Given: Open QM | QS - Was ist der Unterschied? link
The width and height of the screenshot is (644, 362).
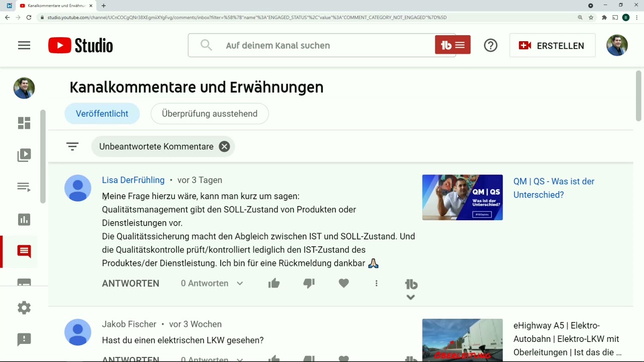Looking at the screenshot, I should coord(554,188).
